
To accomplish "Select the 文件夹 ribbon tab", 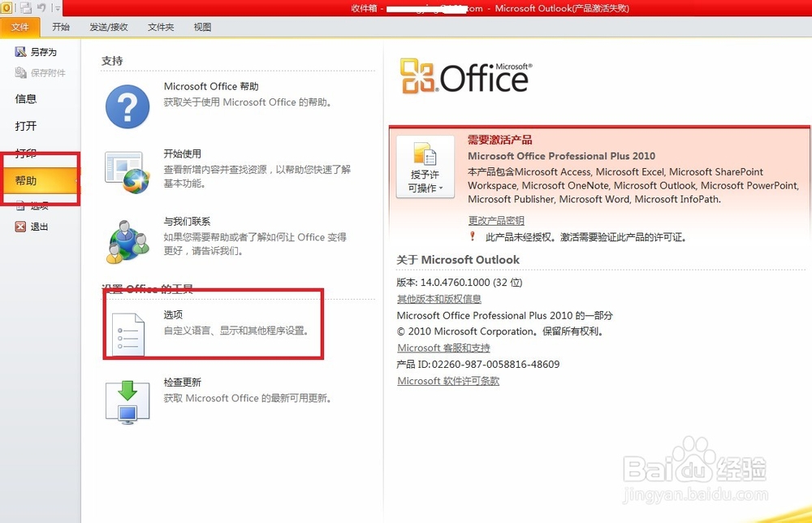I will coord(161,27).
